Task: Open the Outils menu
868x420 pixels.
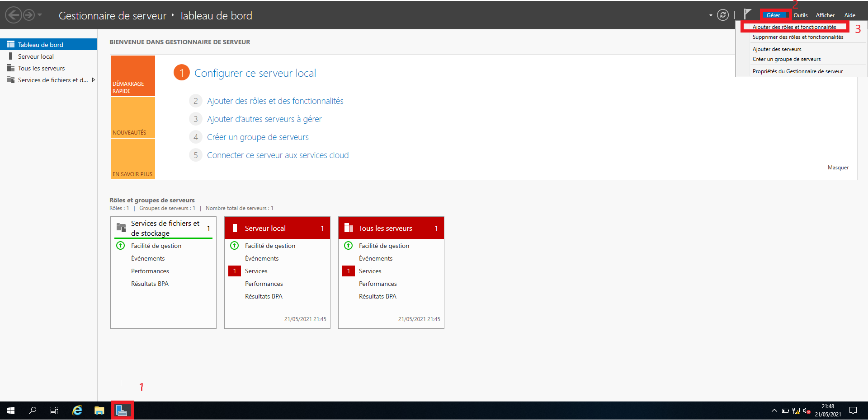Action: click(800, 15)
